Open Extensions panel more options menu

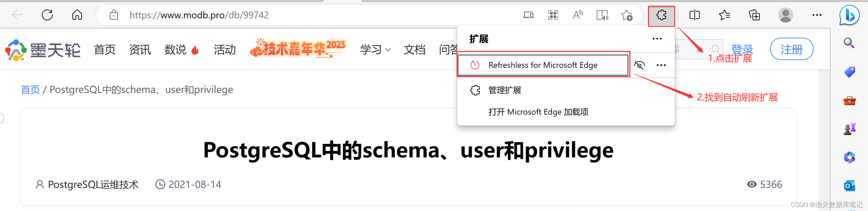coord(657,39)
